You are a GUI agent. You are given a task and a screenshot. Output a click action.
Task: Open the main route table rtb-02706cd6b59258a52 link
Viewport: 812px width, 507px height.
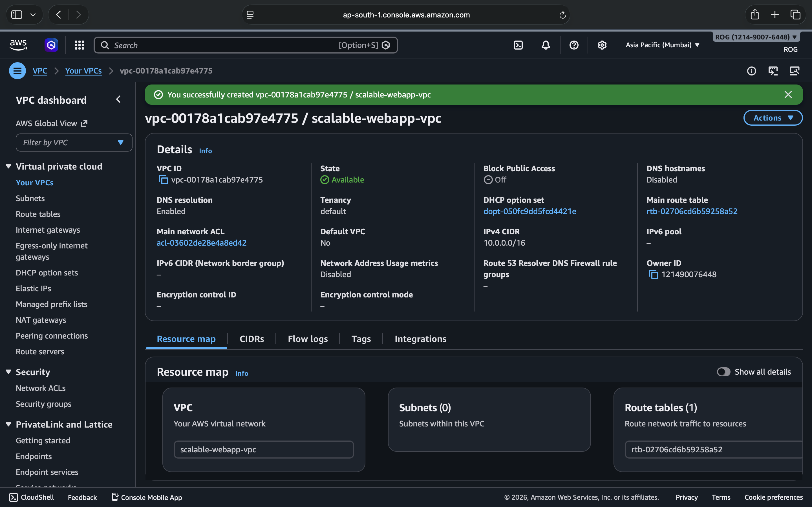point(692,211)
